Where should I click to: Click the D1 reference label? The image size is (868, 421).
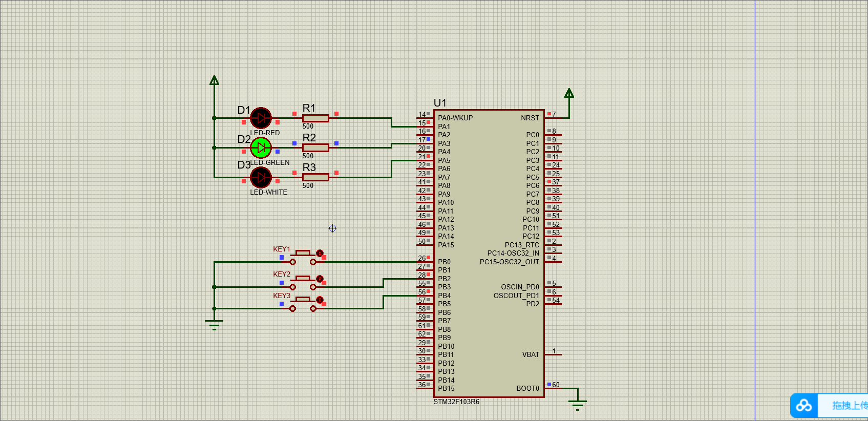[x=244, y=110]
